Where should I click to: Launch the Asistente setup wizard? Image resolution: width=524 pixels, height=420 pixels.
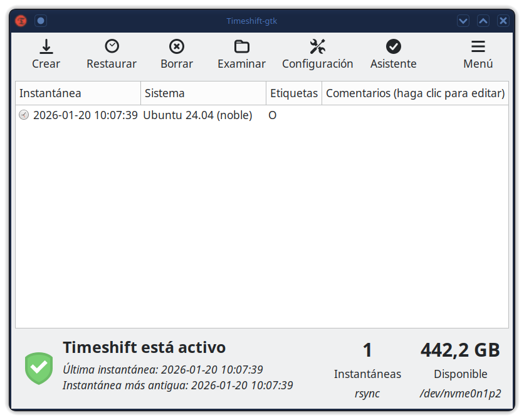[393, 47]
